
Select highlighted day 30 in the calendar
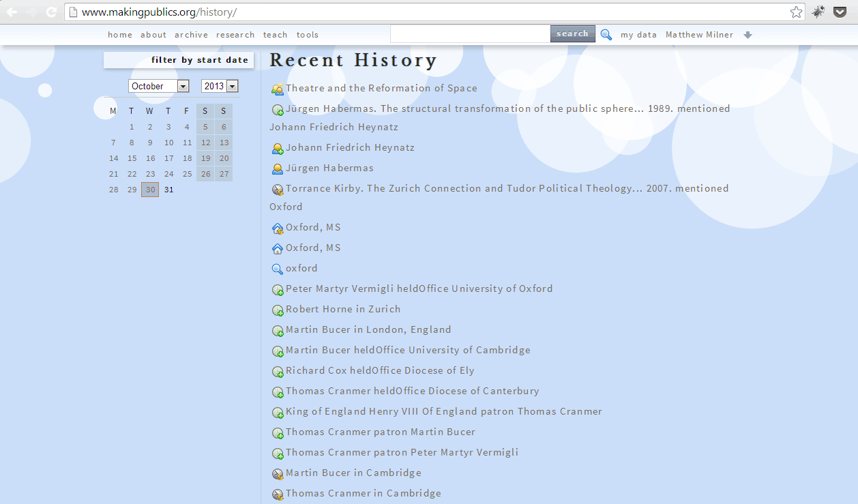point(150,190)
